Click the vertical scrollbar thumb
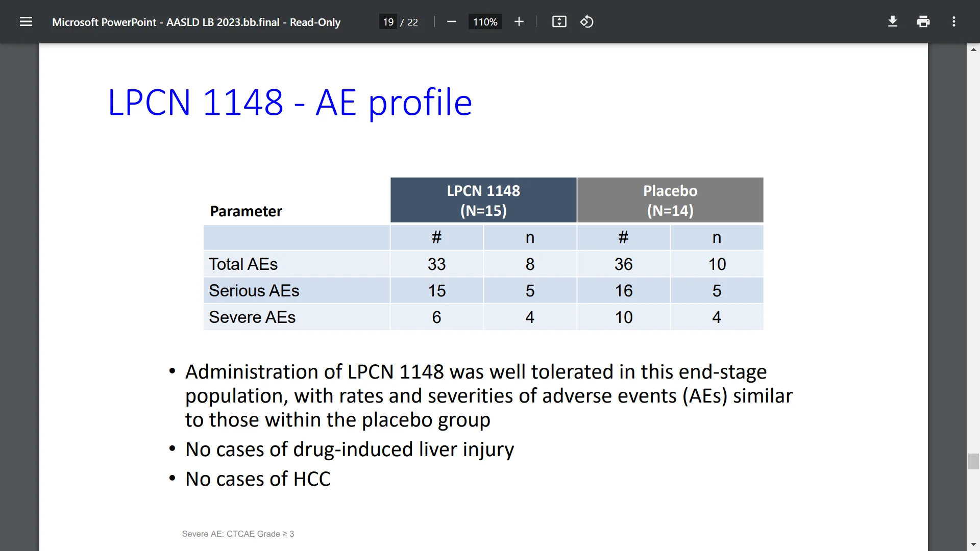This screenshot has width=980, height=551. [x=973, y=462]
